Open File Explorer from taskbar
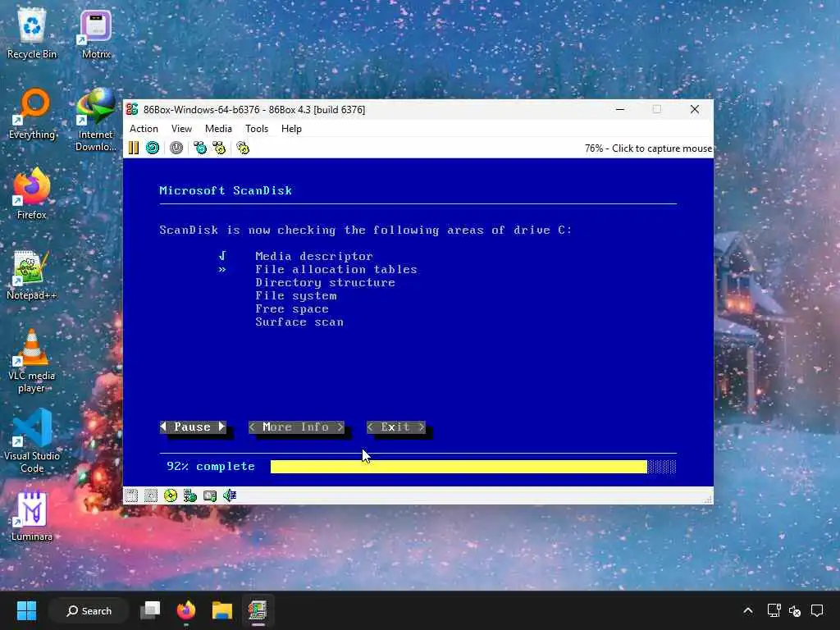The width and height of the screenshot is (840, 630). click(221, 610)
